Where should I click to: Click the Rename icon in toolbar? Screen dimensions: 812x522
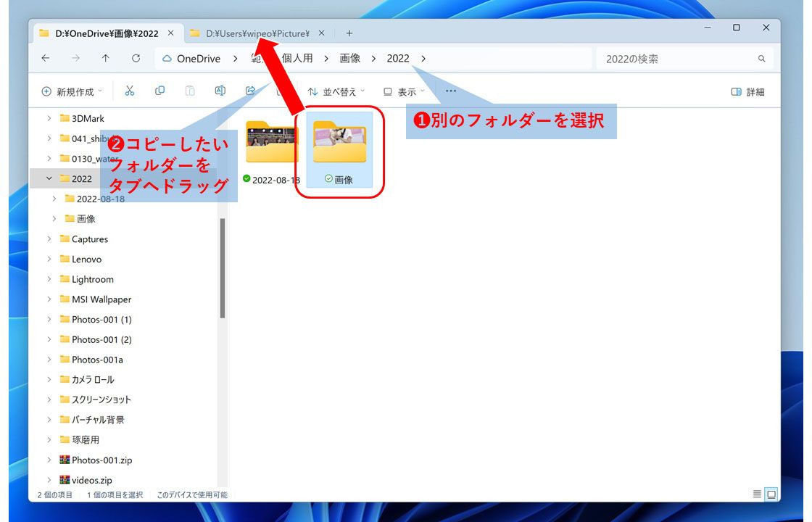(x=220, y=91)
